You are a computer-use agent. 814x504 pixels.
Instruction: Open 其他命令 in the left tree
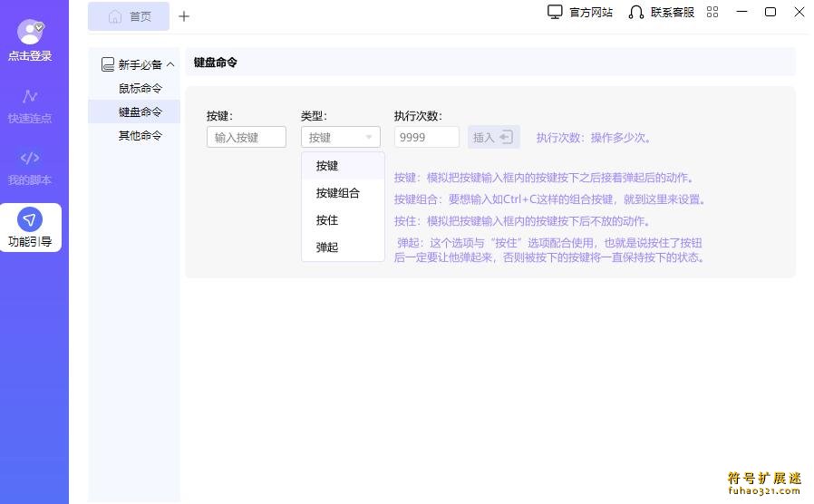point(134,135)
